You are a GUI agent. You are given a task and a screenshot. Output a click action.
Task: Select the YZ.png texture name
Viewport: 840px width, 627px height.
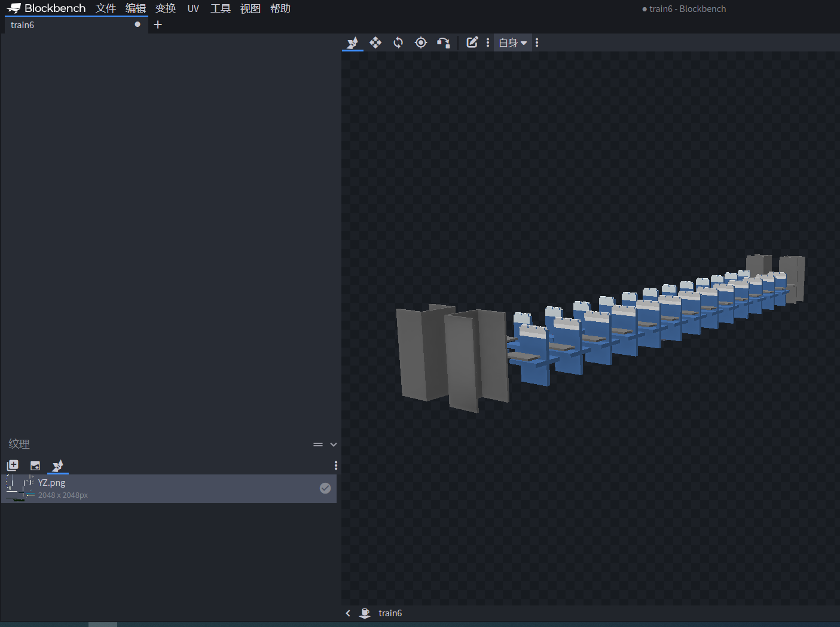pyautogui.click(x=52, y=483)
